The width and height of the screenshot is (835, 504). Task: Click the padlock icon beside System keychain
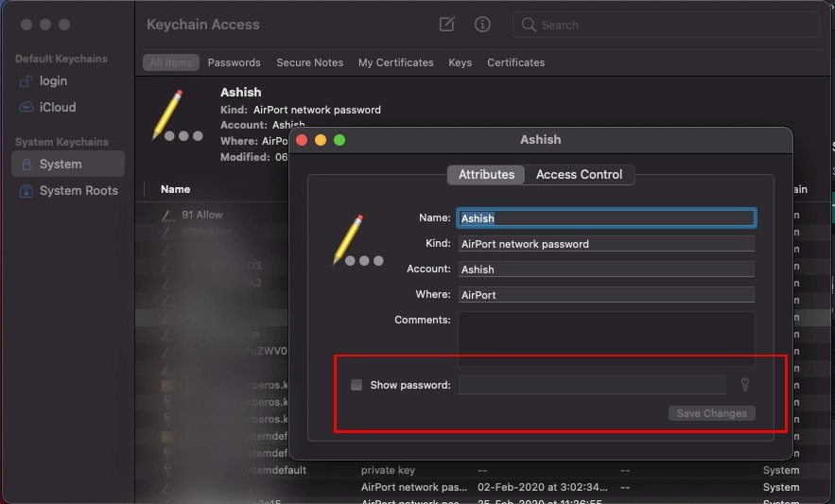(26, 165)
